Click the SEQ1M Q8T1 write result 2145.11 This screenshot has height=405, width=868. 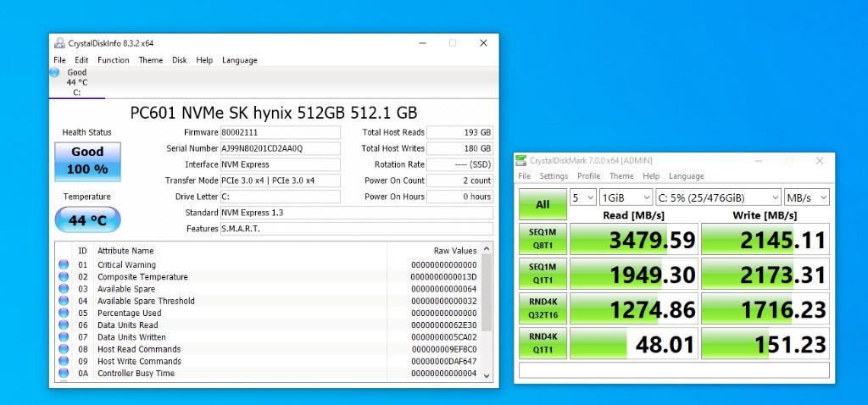(x=765, y=239)
